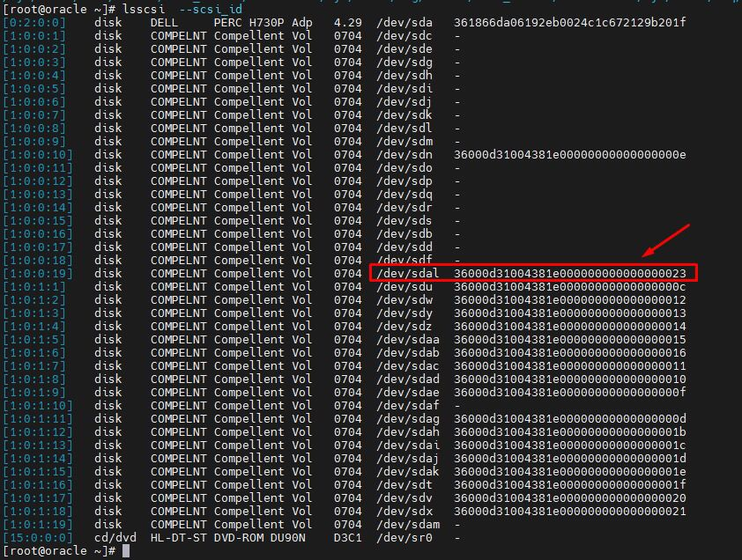
Task: Select the SCSI ID ending in 000e for /dev/sdn
Action: [x=570, y=155]
